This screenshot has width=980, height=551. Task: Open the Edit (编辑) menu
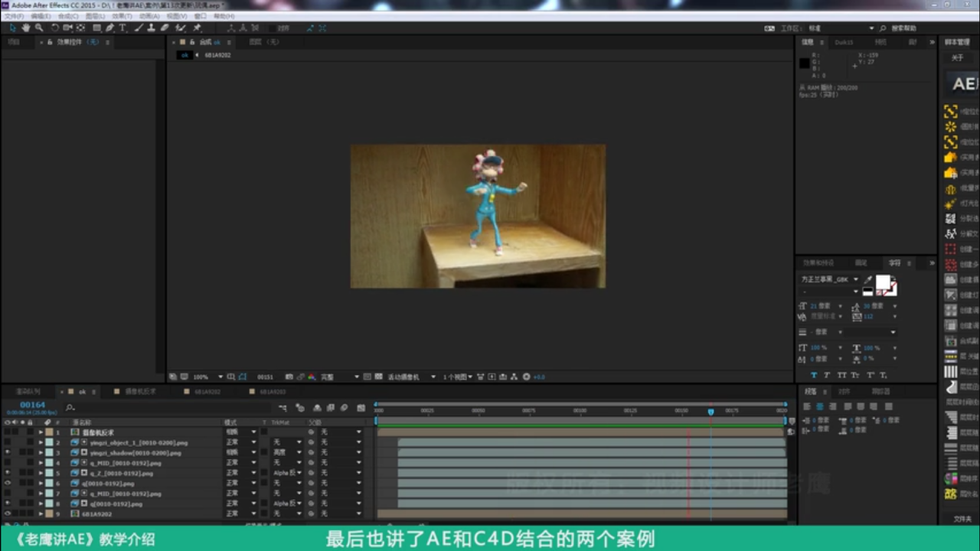(x=41, y=16)
